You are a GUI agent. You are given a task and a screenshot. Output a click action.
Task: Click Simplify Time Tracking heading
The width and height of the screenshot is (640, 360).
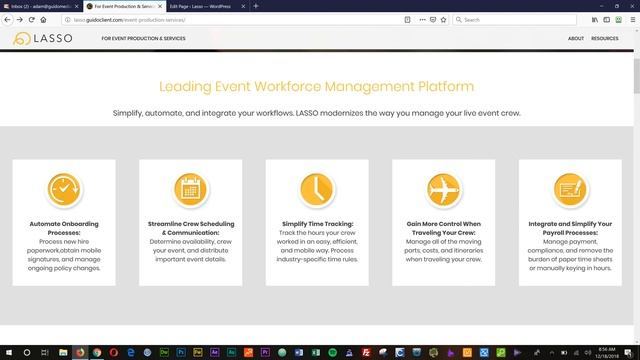click(318, 224)
